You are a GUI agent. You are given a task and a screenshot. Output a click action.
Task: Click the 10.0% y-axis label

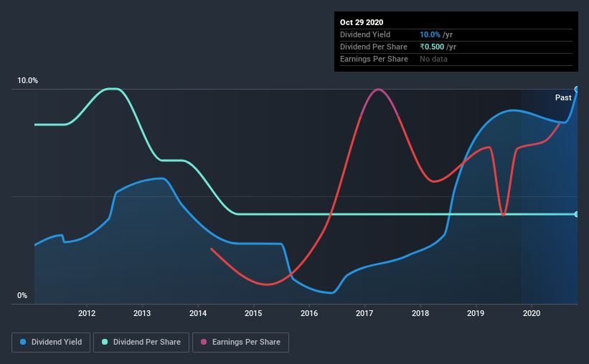click(27, 81)
